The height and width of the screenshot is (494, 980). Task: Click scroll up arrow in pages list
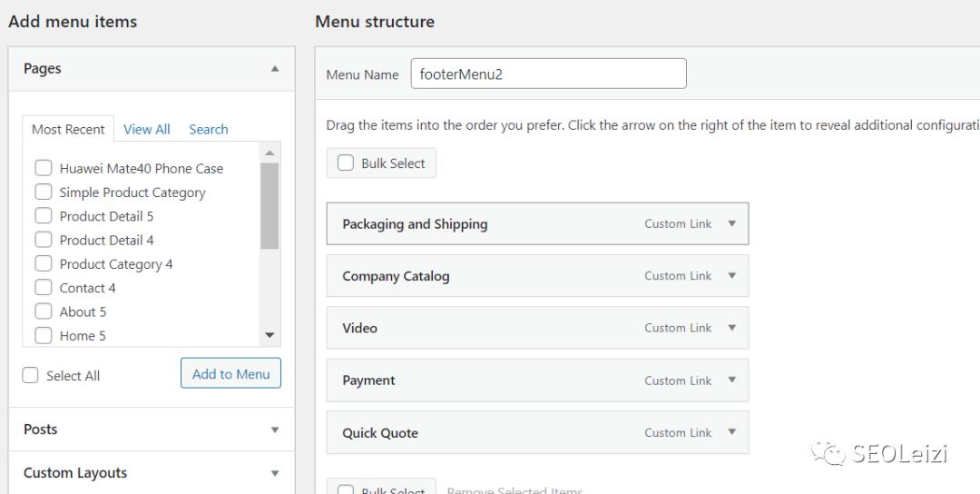pos(269,153)
